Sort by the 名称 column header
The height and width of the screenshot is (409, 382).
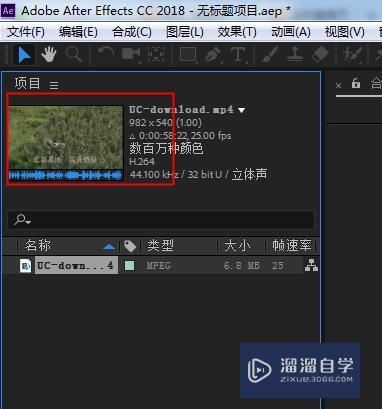coord(38,246)
